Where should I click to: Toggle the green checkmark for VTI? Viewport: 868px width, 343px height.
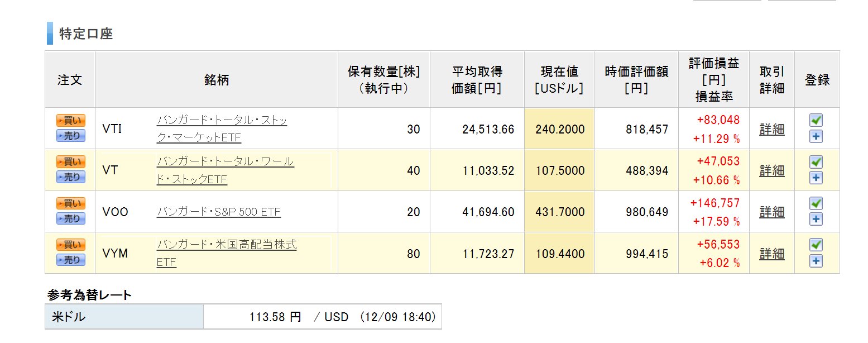click(x=816, y=121)
